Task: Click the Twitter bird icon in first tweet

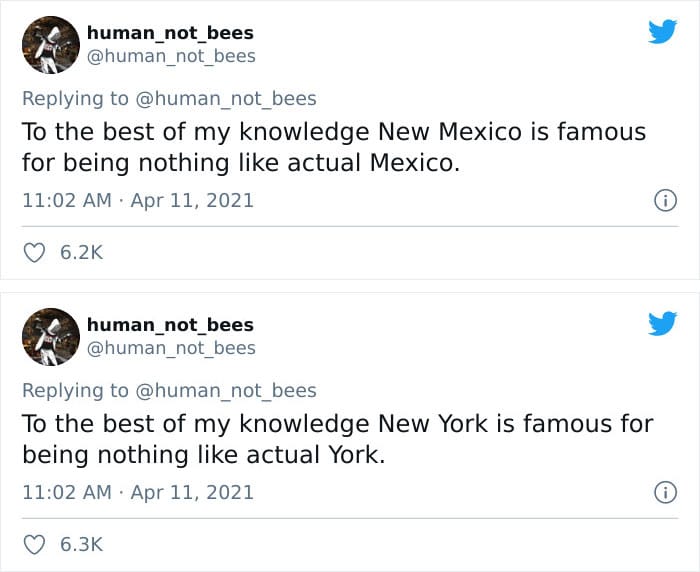Action: tap(662, 32)
